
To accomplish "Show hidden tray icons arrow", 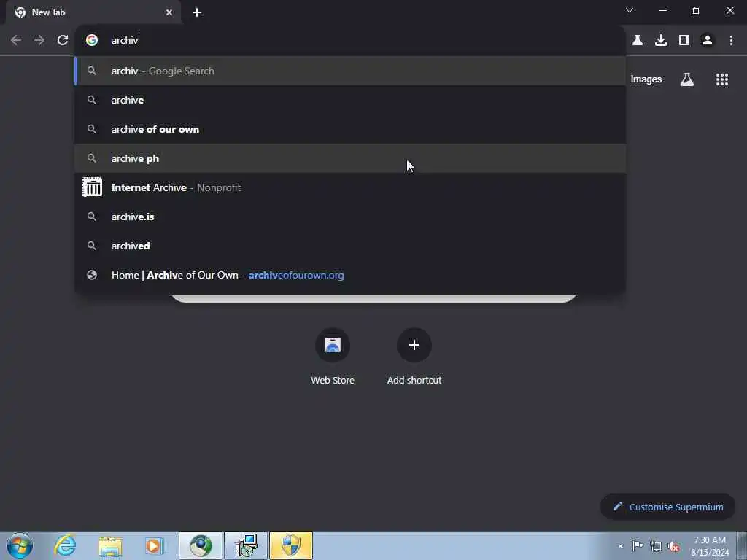I will pyautogui.click(x=620, y=546).
